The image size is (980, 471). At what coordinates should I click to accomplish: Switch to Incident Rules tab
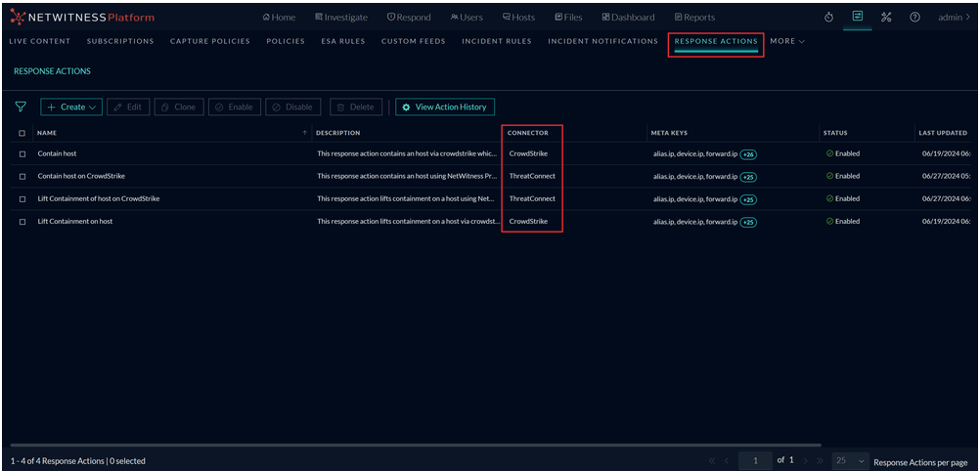497,41
